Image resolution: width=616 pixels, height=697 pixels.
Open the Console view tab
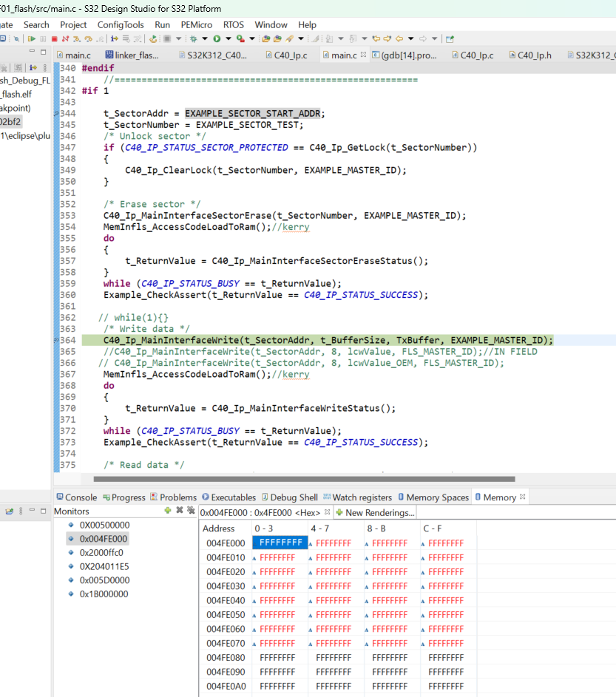[76, 497]
